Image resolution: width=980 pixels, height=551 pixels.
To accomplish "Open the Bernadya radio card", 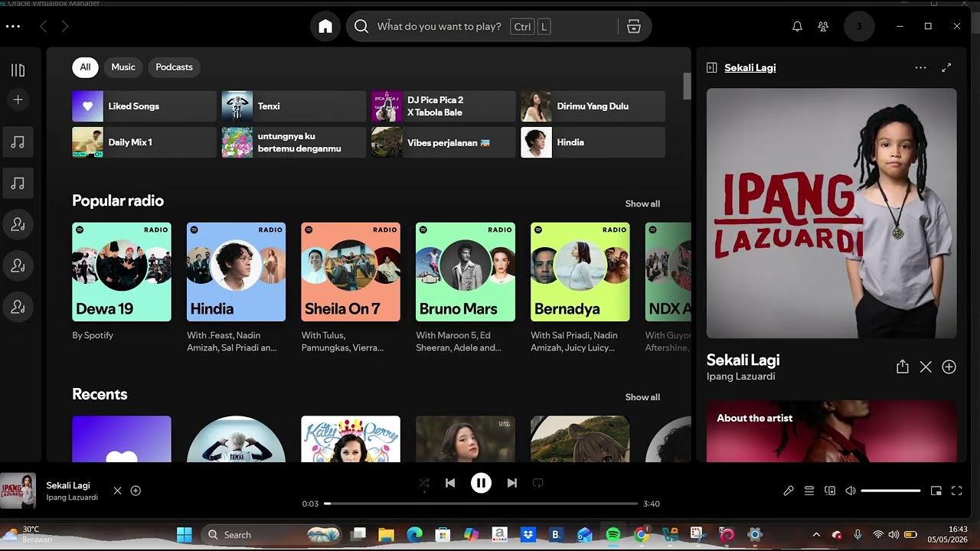I will point(580,288).
